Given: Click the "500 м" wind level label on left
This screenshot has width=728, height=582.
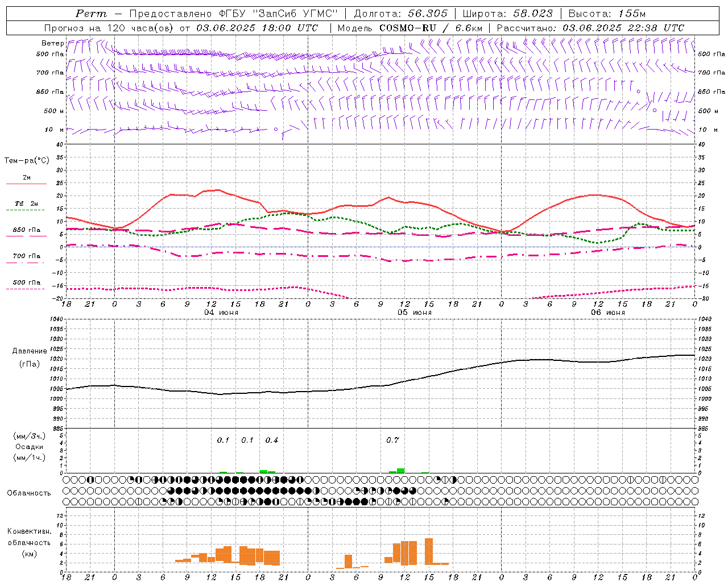Looking at the screenshot, I should pyautogui.click(x=53, y=111).
